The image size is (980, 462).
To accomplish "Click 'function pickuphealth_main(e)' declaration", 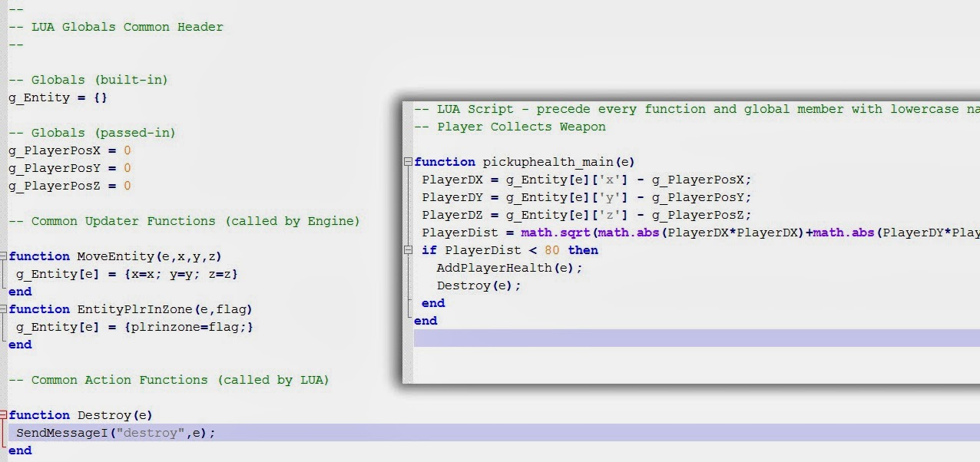I will click(x=525, y=162).
